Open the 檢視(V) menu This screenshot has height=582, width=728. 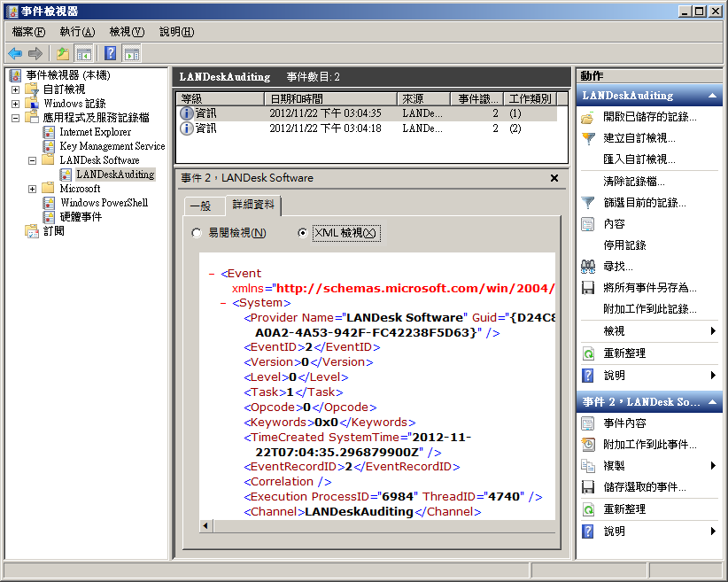pyautogui.click(x=127, y=32)
